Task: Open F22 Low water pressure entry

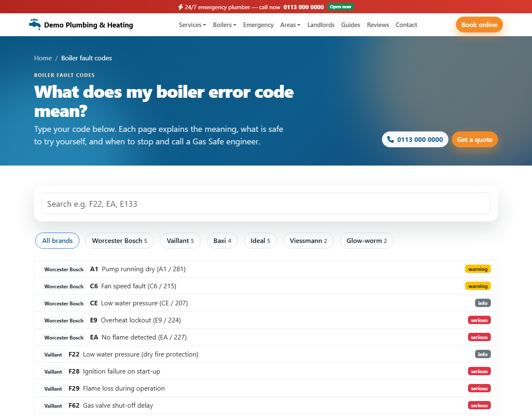Action: [x=266, y=354]
